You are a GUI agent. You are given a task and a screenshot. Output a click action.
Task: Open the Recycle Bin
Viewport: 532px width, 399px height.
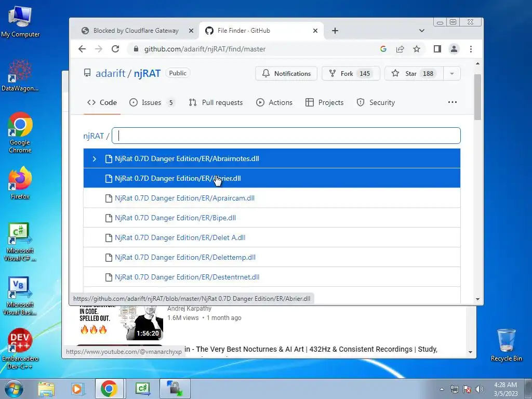pos(506,345)
